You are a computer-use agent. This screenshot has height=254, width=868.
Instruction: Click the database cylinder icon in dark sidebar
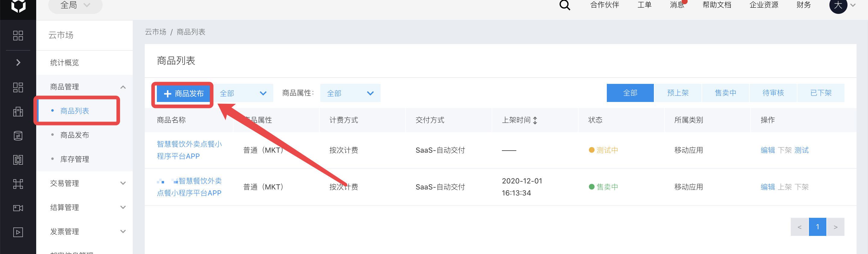pos(18,136)
